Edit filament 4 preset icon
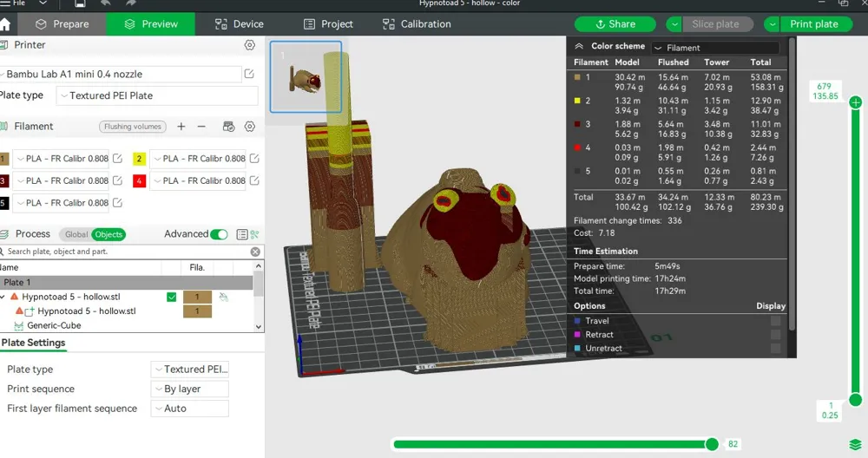 point(254,180)
